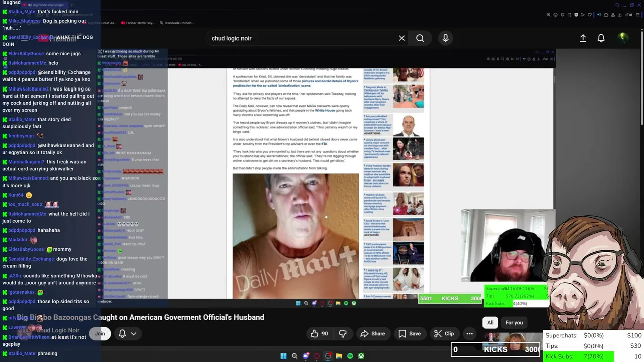Dislike the video
Screen dimensions: 644x362
[x=343, y=333]
